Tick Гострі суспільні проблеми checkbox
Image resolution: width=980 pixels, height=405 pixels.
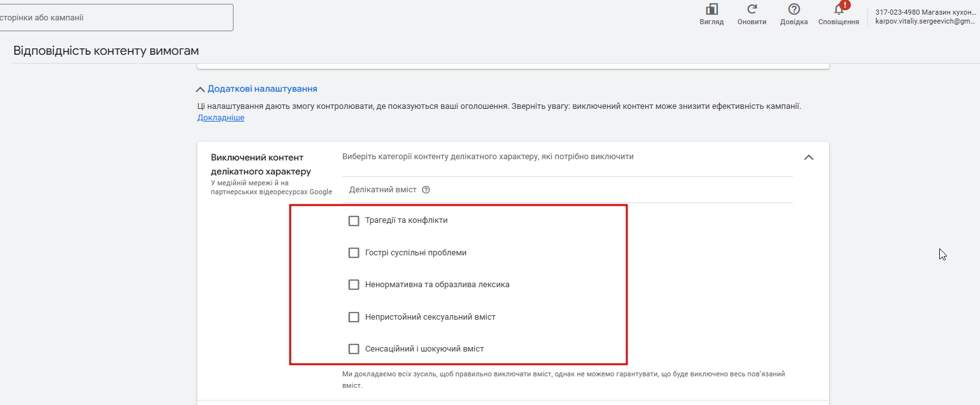tap(354, 253)
